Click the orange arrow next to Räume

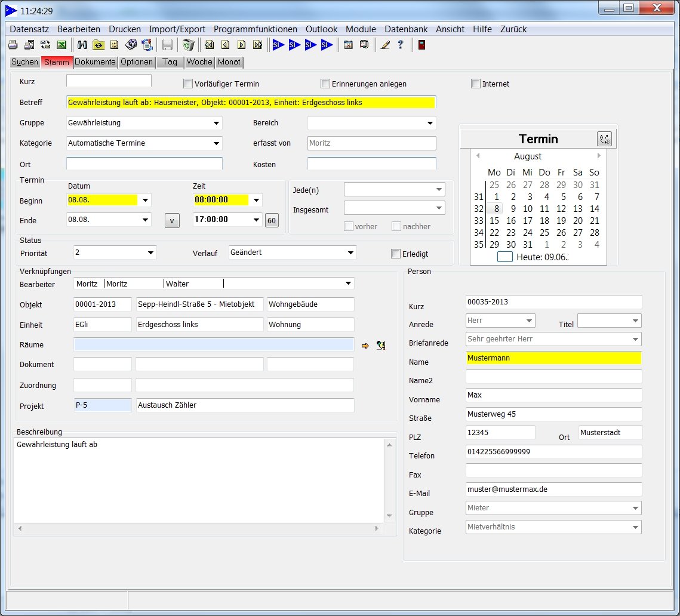366,345
